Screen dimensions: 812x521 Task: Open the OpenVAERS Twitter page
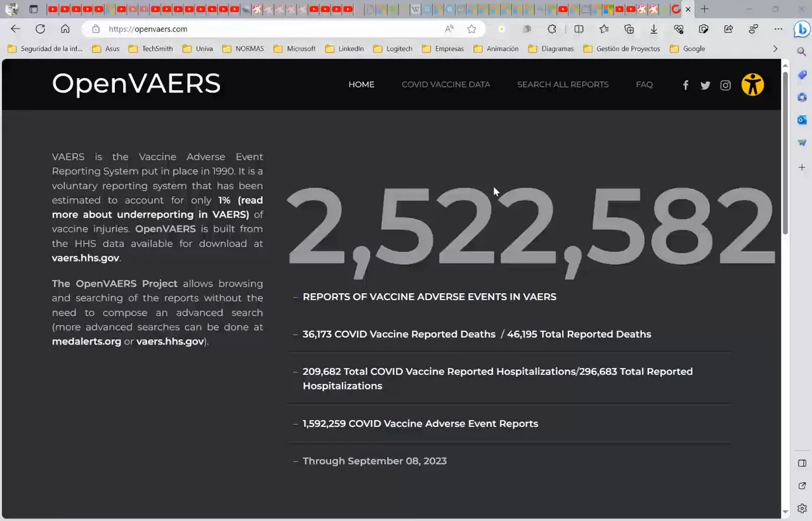705,85
